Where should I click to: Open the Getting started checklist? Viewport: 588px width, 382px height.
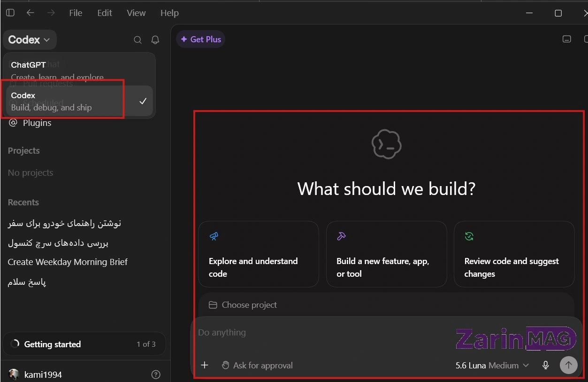(x=84, y=344)
